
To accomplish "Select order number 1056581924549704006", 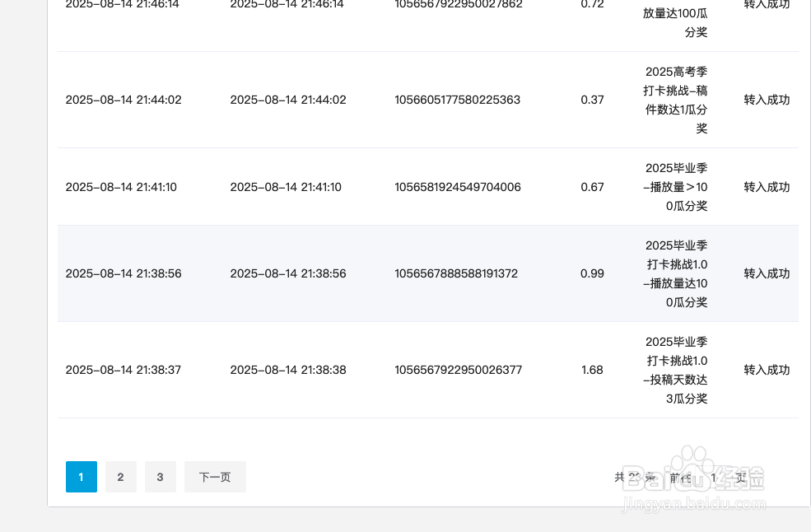I will pos(458,187).
